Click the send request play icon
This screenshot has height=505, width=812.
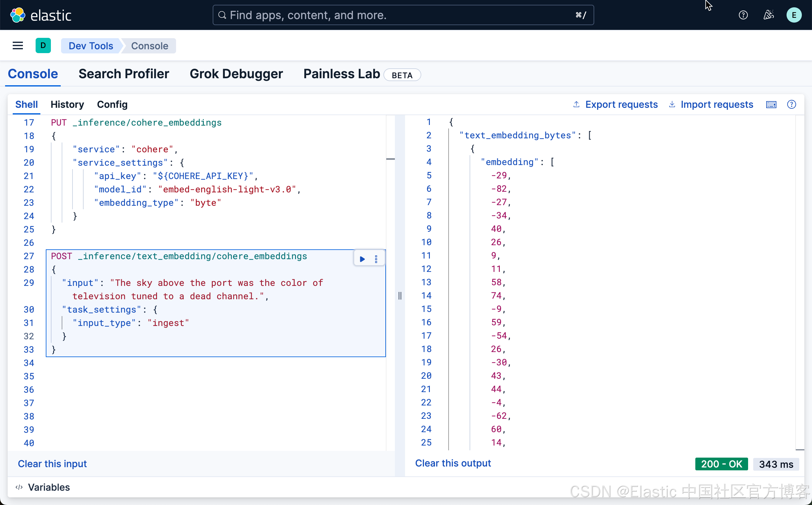click(362, 259)
